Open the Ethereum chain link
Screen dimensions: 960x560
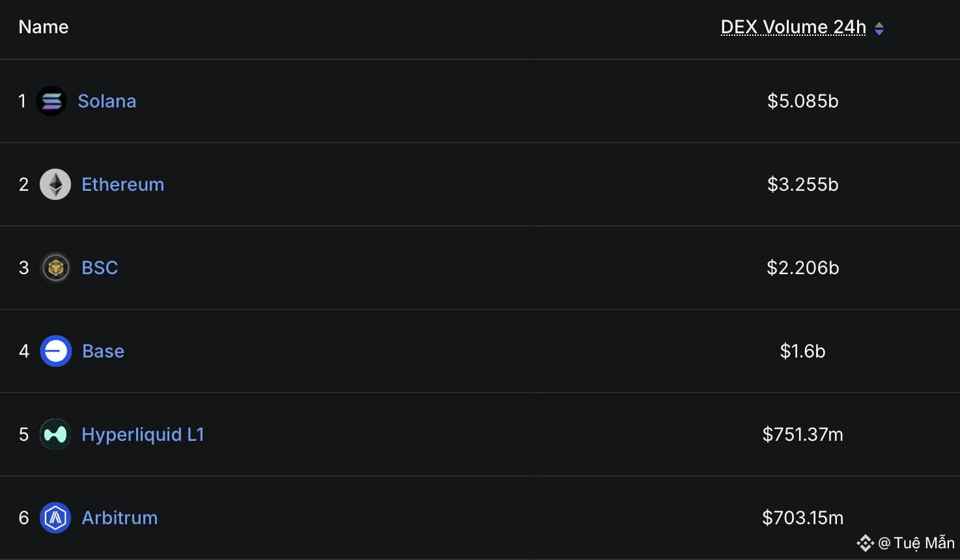pyautogui.click(x=122, y=184)
